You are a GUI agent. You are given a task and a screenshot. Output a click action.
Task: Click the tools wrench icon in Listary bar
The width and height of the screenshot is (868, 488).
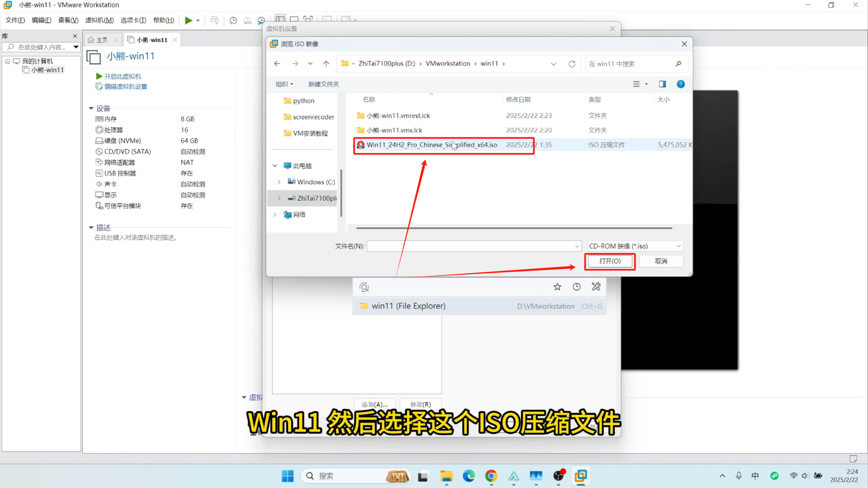[596, 287]
